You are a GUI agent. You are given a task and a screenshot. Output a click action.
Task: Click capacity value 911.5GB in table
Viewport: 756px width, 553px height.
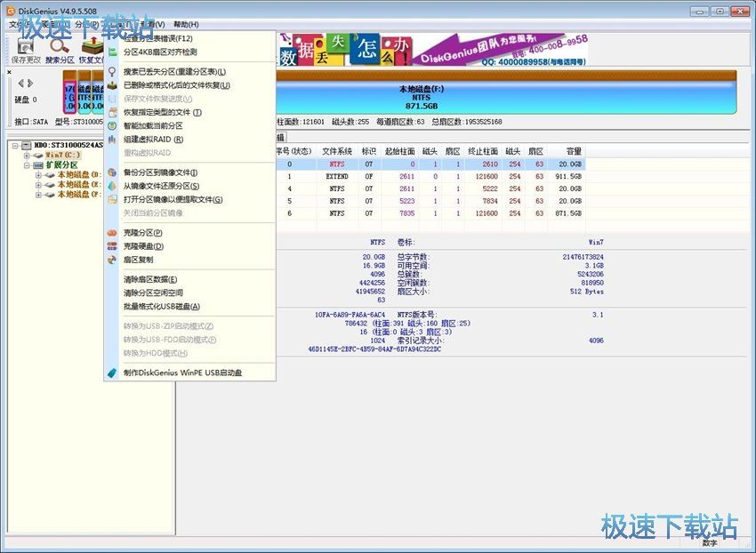568,176
